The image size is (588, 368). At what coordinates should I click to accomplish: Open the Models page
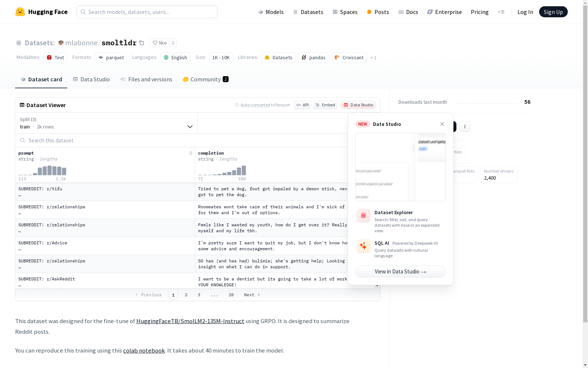click(271, 12)
